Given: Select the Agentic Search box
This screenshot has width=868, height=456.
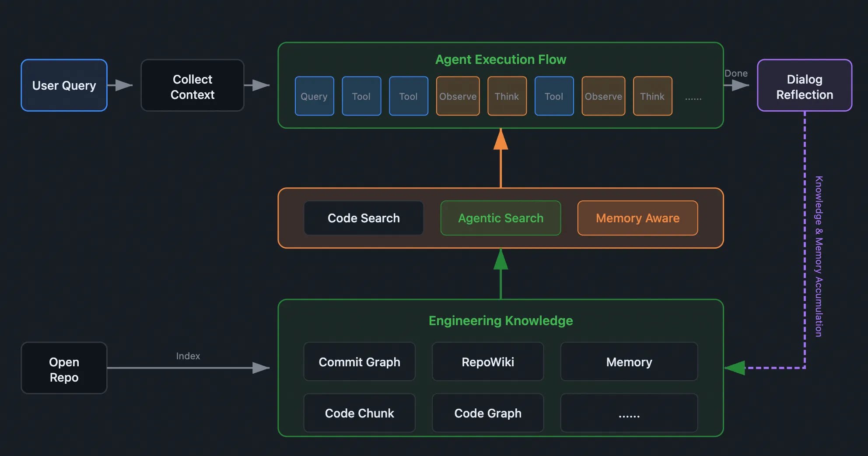Looking at the screenshot, I should (500, 218).
